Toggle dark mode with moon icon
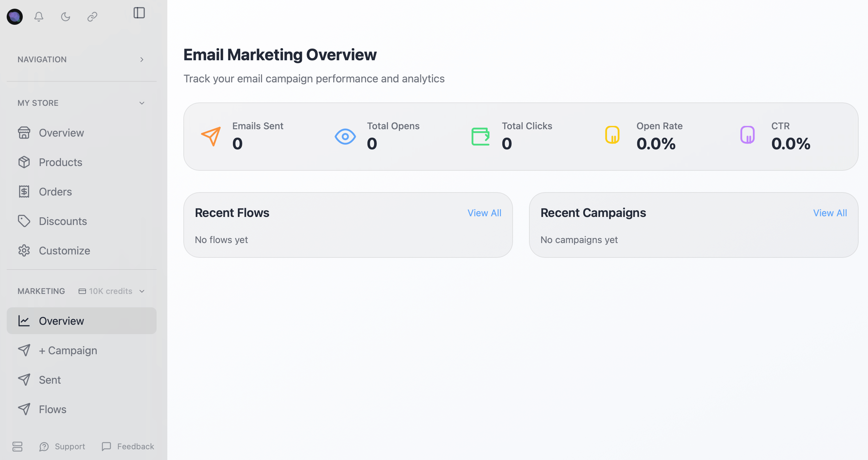868x460 pixels. [x=65, y=16]
